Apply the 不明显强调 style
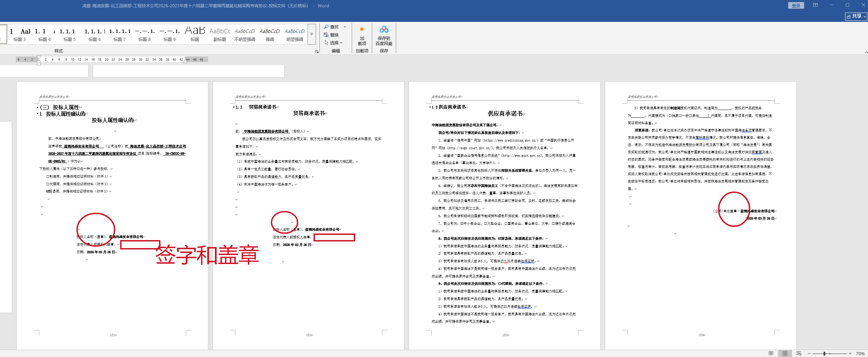 [244, 34]
